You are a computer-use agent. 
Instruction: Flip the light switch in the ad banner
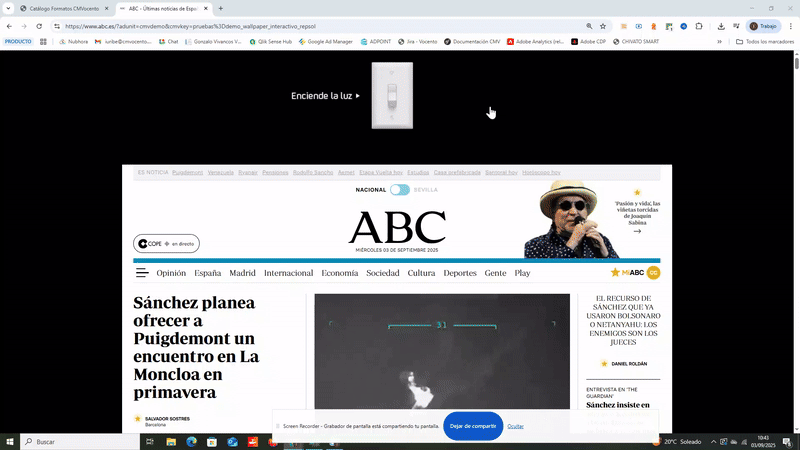click(x=392, y=95)
